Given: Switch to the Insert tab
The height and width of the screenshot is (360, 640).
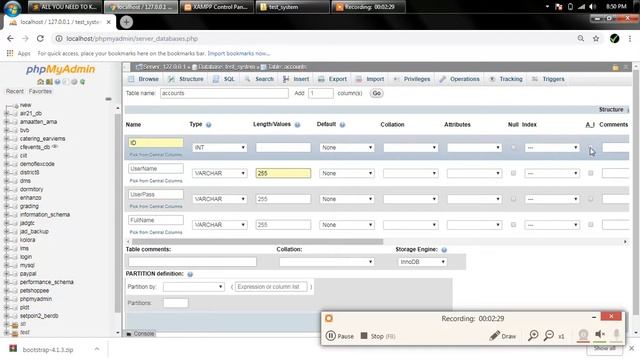Looking at the screenshot, I should pyautogui.click(x=296, y=79).
